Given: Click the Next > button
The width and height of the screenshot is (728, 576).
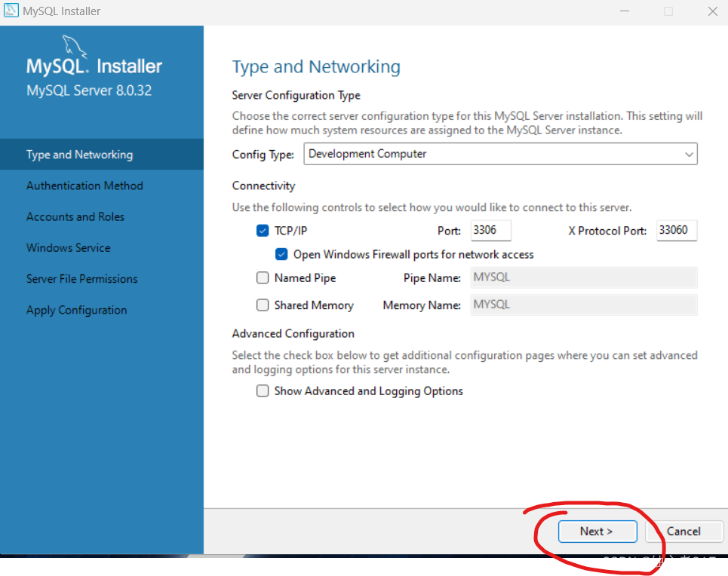Looking at the screenshot, I should tap(597, 532).
